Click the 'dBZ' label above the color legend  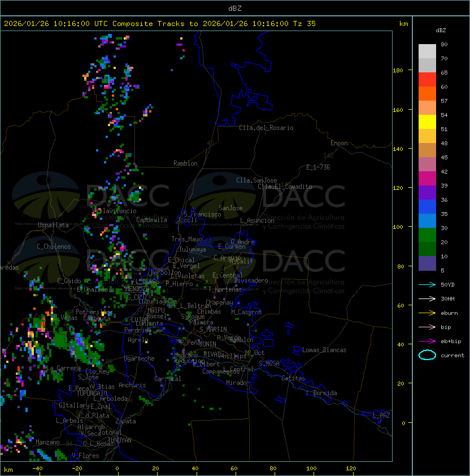441,31
